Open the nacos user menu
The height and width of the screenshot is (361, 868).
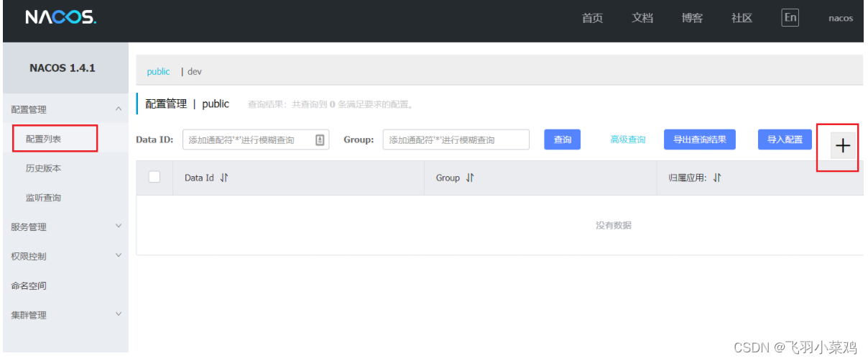click(x=841, y=19)
